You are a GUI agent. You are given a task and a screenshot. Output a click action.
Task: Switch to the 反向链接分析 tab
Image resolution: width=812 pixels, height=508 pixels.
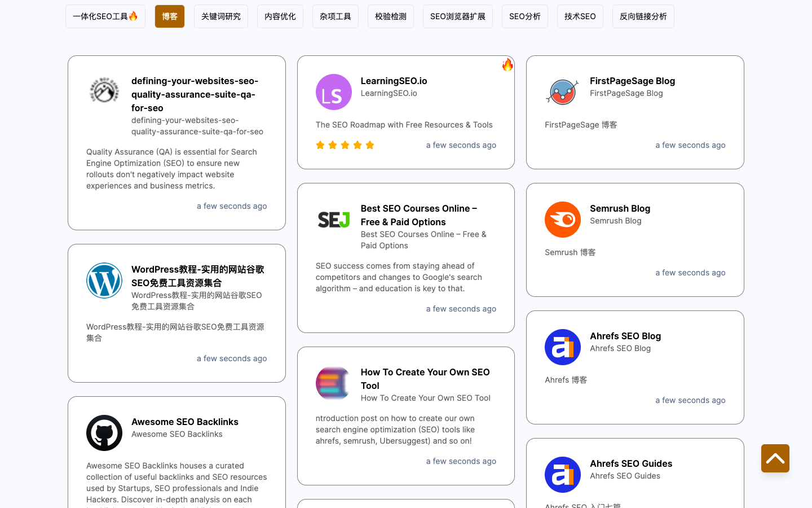tap(643, 16)
